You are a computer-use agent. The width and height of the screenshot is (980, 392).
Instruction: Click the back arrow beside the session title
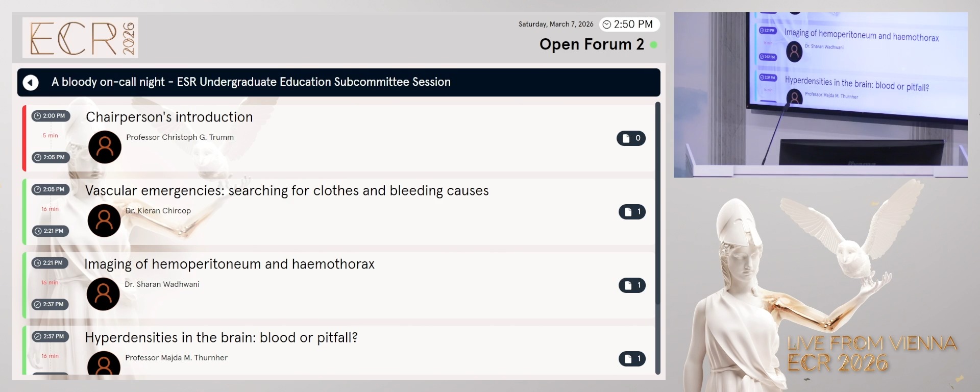31,82
